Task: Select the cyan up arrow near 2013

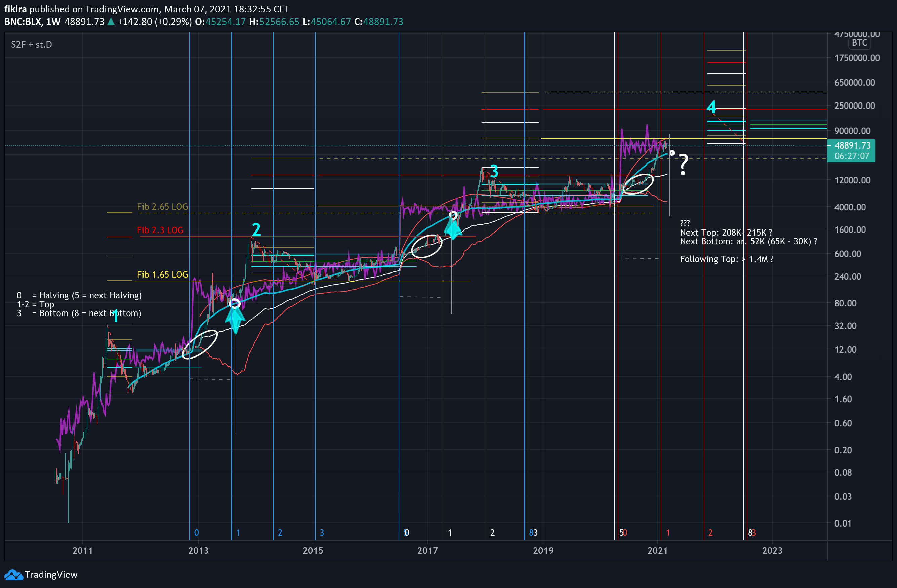Action: (235, 320)
